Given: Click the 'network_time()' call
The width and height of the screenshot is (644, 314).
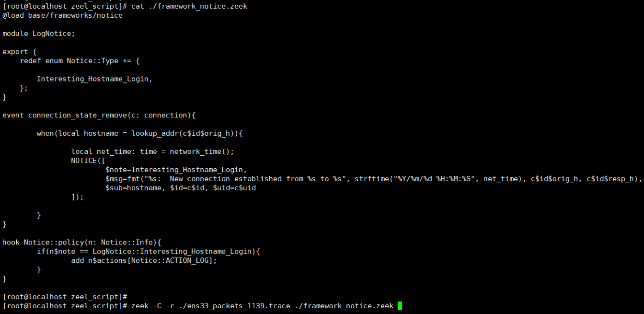Looking at the screenshot, I should coord(202,151).
